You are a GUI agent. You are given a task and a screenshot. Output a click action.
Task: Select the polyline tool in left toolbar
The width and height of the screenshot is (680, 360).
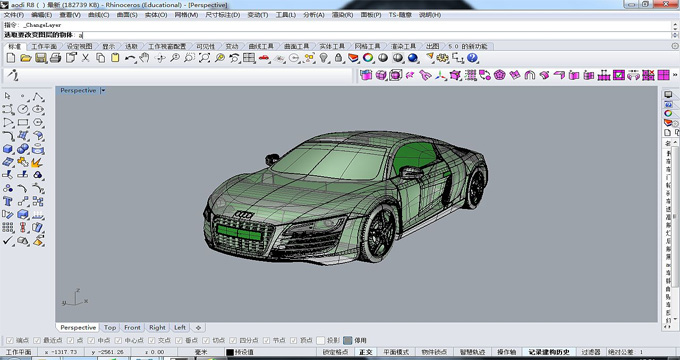(38, 96)
